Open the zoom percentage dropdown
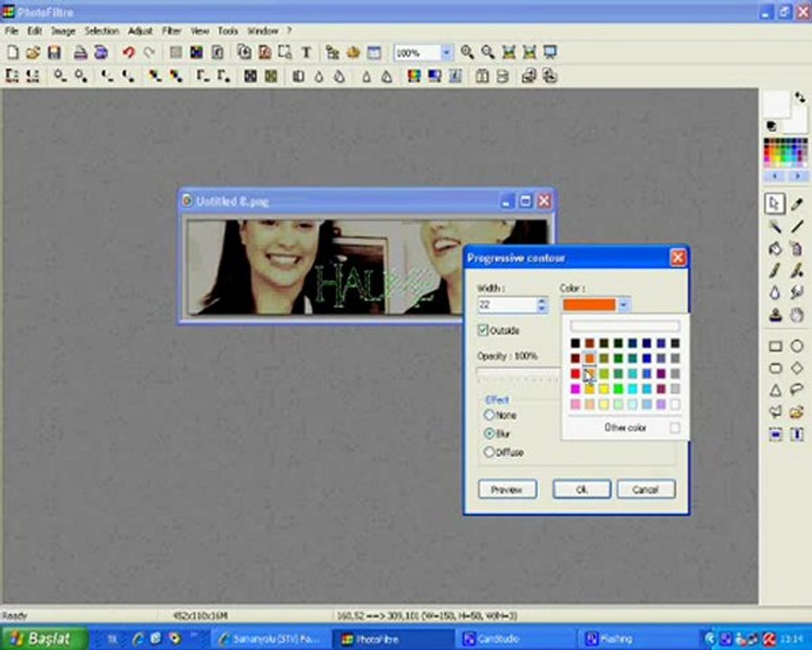This screenshot has height=650, width=812. [447, 53]
